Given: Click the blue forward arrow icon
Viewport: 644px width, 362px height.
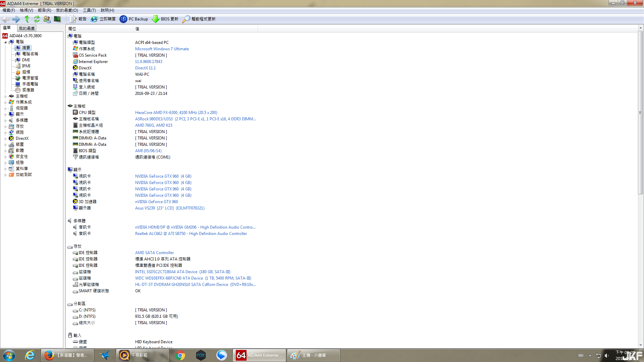Looking at the screenshot, I should click(16, 19).
